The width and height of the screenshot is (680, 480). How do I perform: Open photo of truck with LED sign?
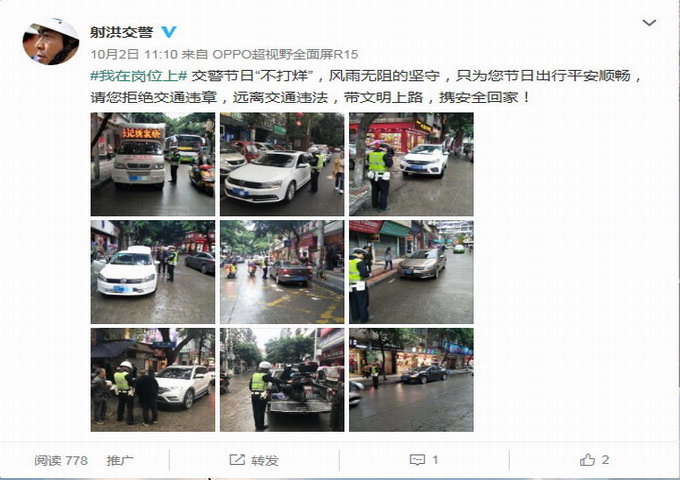click(153, 164)
